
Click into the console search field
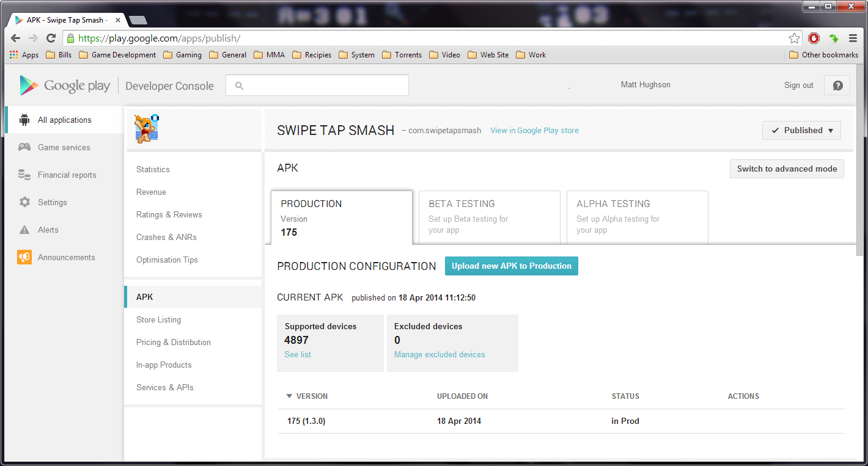[317, 86]
